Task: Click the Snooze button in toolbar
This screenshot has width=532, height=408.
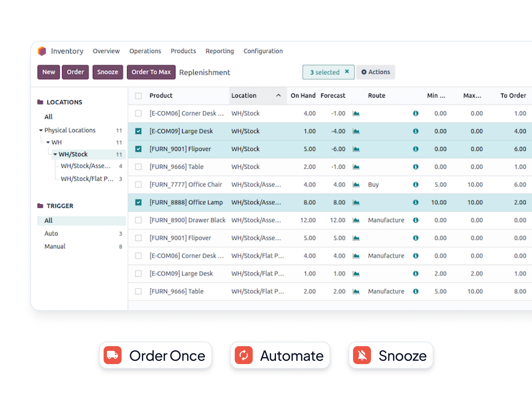Action: [x=108, y=72]
